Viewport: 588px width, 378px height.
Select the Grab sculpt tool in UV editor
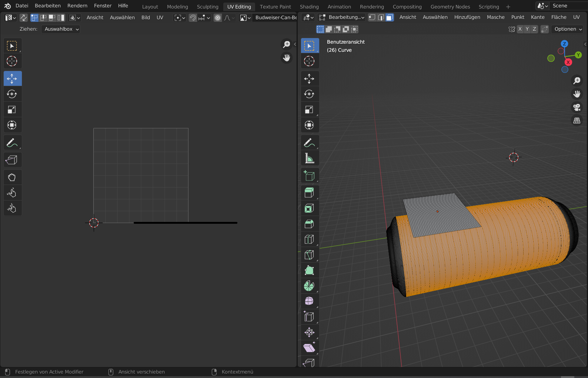(x=12, y=177)
